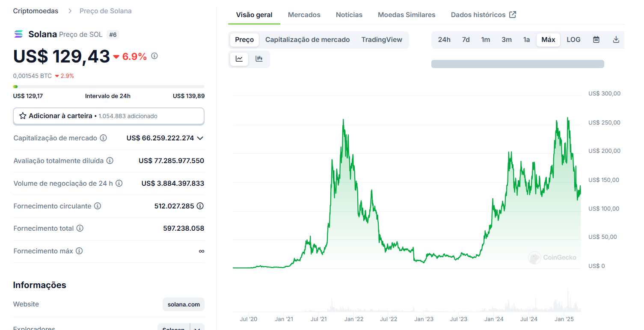This screenshot has height=330, width=644.
Task: Click info icon beside Avaliação totalmente diluída
Action: [110, 161]
